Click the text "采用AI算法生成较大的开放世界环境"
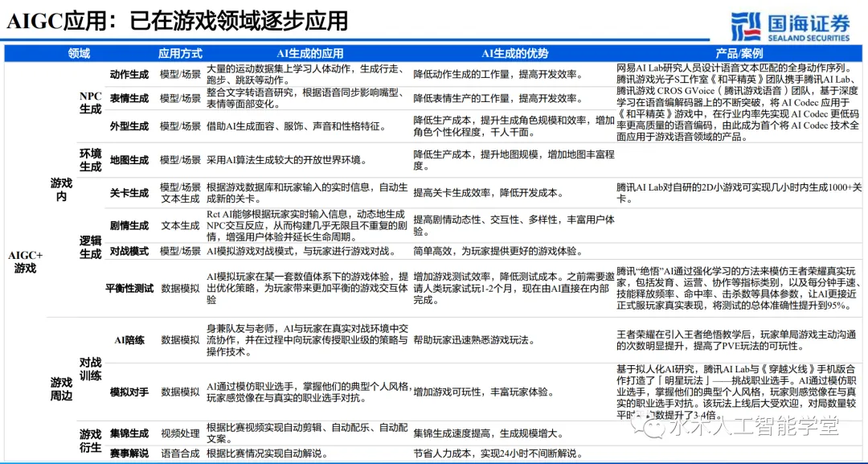 285,160
